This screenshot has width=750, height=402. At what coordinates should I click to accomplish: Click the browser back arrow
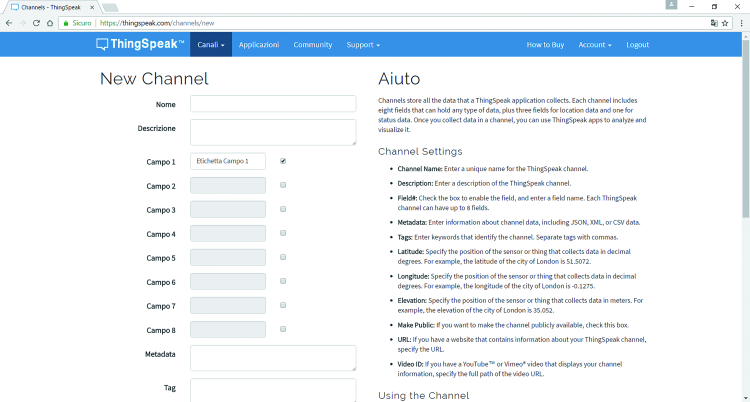click(x=9, y=23)
